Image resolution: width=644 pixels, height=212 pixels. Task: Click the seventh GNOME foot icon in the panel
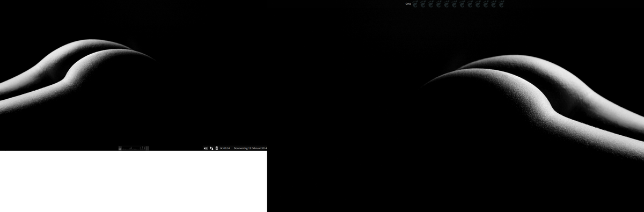click(462, 4)
